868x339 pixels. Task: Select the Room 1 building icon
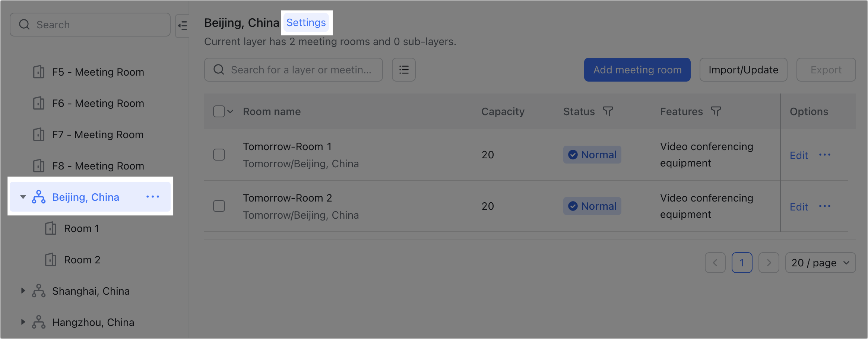(50, 228)
